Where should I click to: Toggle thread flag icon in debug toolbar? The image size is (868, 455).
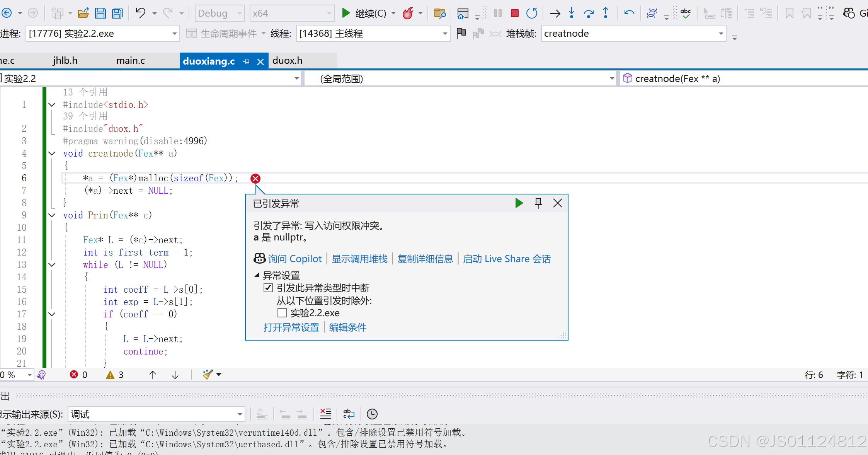(461, 33)
